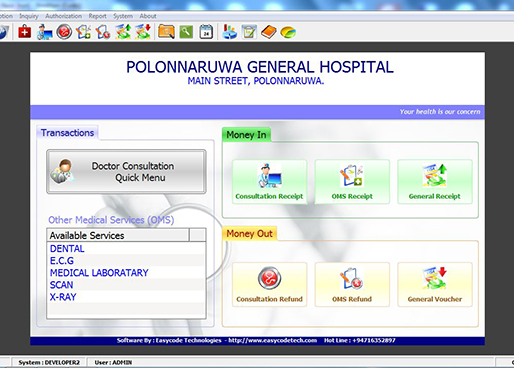Click the orange book toolbar icon

click(x=269, y=32)
